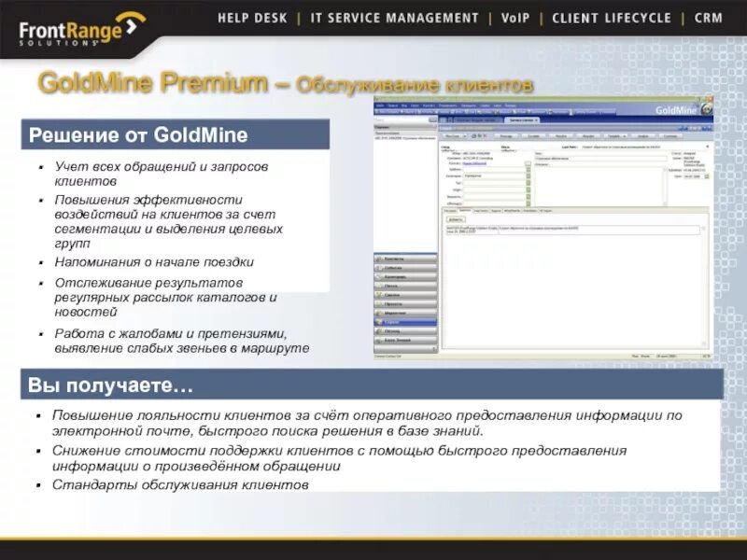The image size is (747, 560).
Task: Expand the sidebar configure chevron at bottom
Action: (x=433, y=349)
